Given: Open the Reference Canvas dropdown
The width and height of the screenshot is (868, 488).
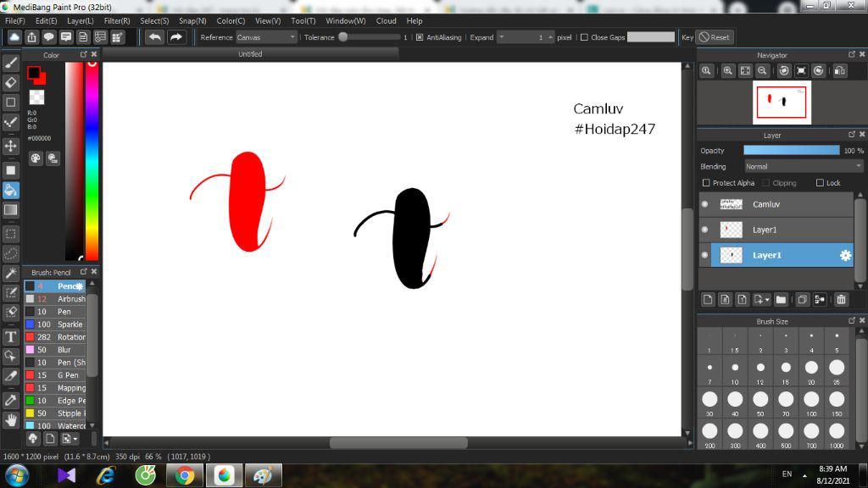Looking at the screenshot, I should click(266, 37).
